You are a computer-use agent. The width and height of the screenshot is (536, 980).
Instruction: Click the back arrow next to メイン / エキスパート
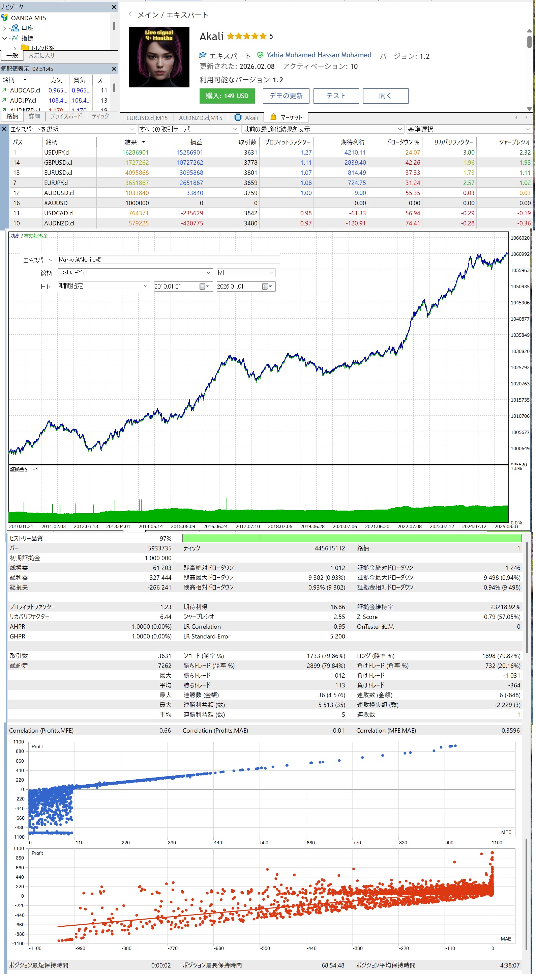130,14
